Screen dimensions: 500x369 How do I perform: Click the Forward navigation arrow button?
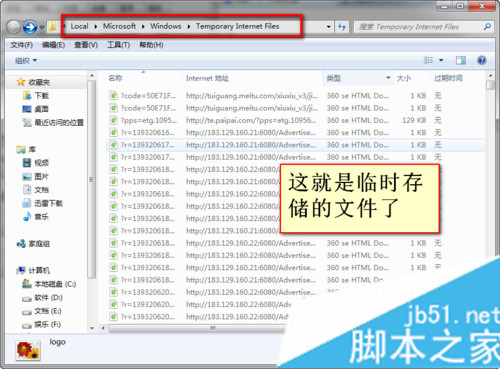[x=30, y=27]
